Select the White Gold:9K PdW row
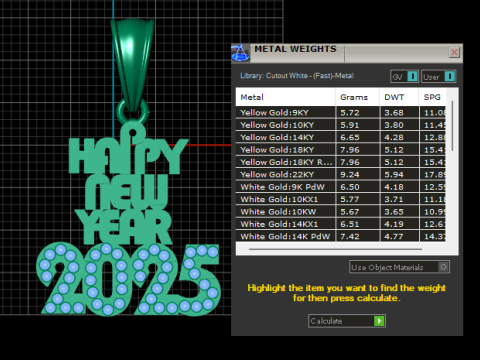The height and width of the screenshot is (360, 480). pos(341,187)
